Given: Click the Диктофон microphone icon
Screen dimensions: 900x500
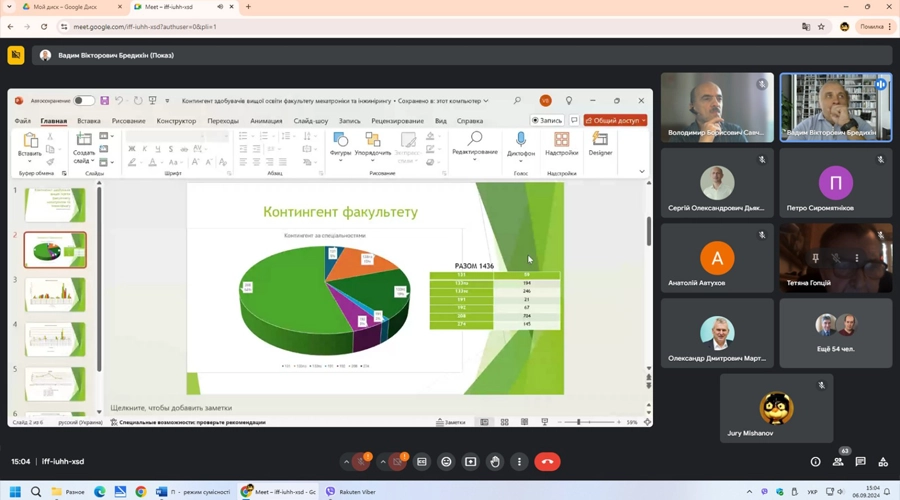Looking at the screenshot, I should coord(521,144).
